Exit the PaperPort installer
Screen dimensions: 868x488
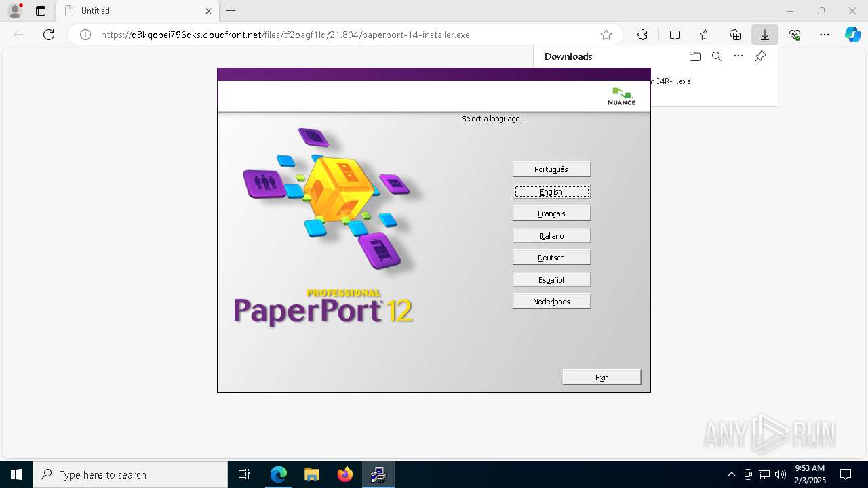click(x=601, y=378)
